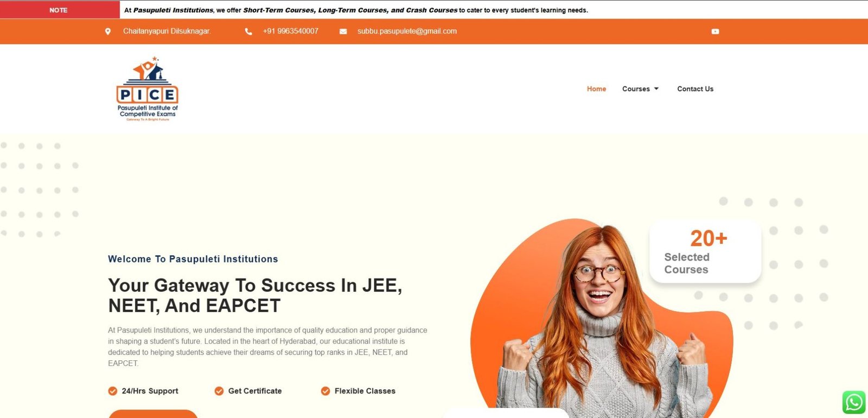Click the subbu.pasupulete@gmail.com email link
868x418 pixels.
407,31
